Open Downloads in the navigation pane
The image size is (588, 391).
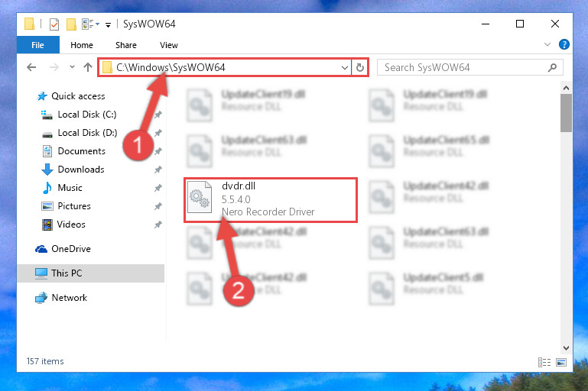[x=81, y=170]
